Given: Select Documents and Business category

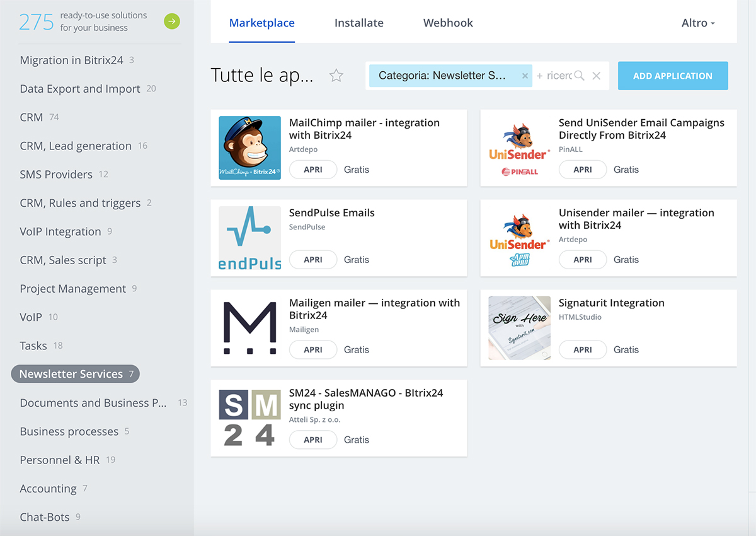Looking at the screenshot, I should pos(103,403).
